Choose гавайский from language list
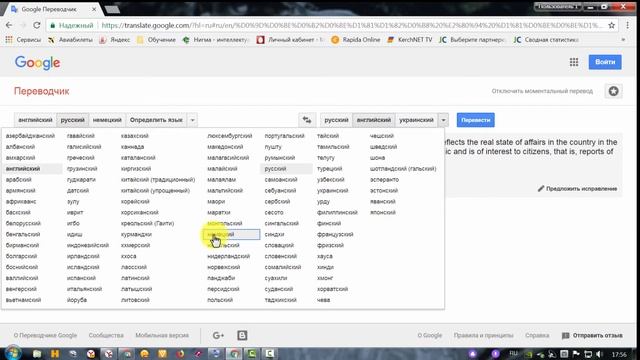 coord(81,136)
